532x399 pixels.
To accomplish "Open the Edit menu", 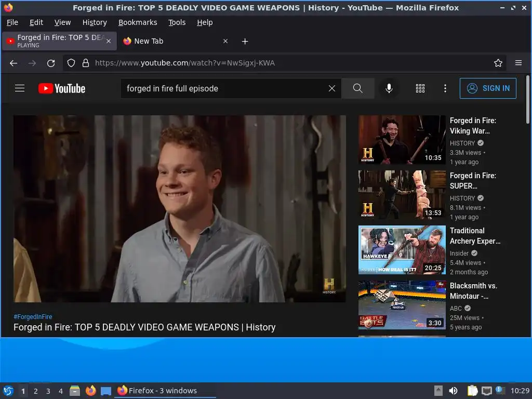I will pyautogui.click(x=36, y=22).
